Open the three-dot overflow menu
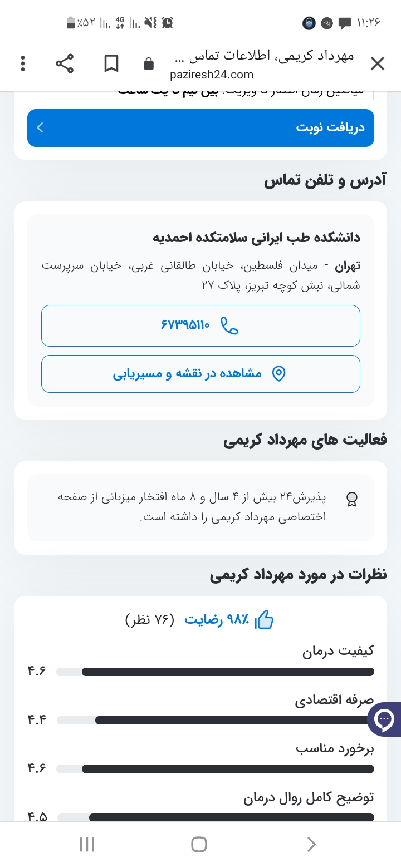The image size is (401, 868). coord(23,64)
